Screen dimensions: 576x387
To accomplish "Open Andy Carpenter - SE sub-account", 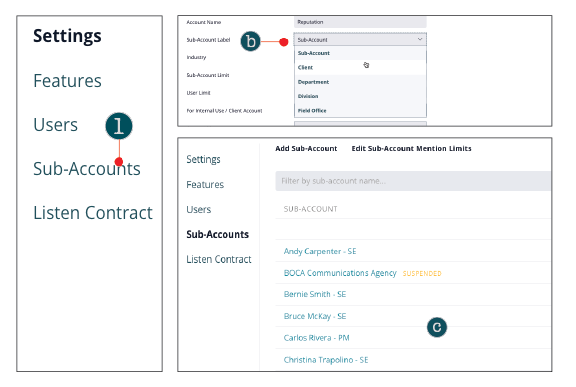I will (x=320, y=252).
